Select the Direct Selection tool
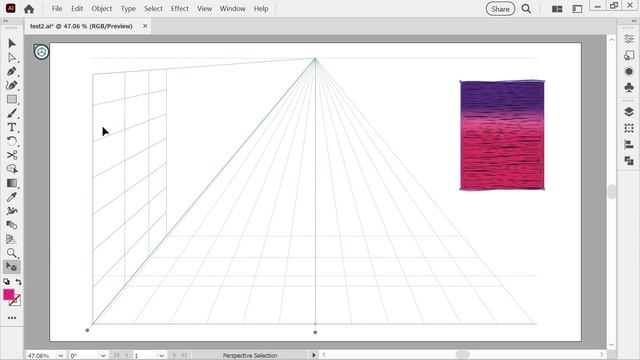640x360 pixels. 12,58
